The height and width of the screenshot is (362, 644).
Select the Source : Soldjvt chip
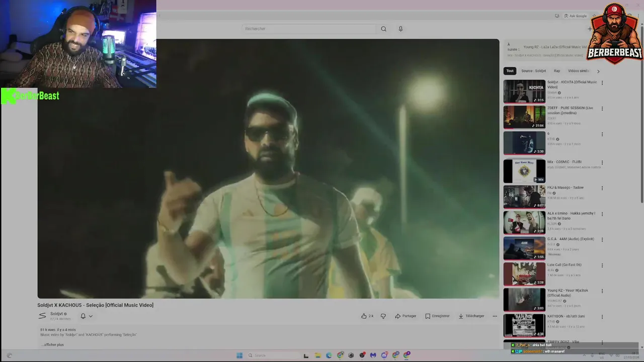[x=533, y=71]
